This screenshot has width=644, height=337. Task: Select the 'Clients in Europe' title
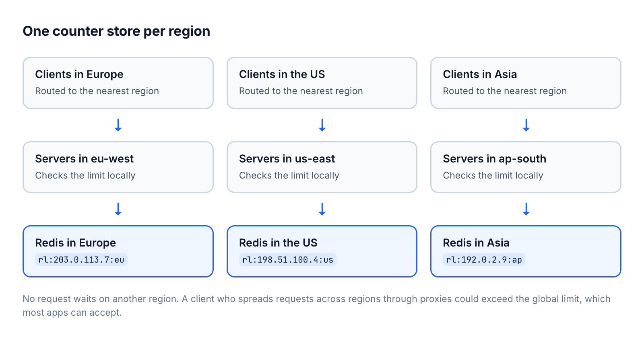(x=79, y=74)
